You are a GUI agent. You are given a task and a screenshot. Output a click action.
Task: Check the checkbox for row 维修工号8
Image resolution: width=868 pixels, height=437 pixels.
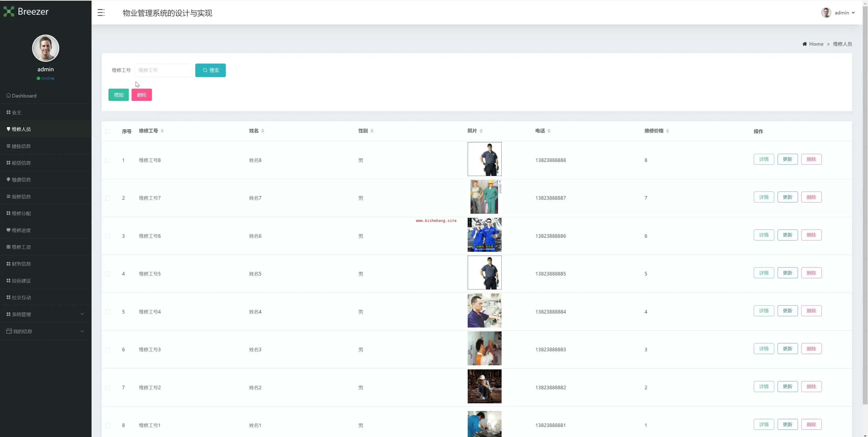click(108, 160)
